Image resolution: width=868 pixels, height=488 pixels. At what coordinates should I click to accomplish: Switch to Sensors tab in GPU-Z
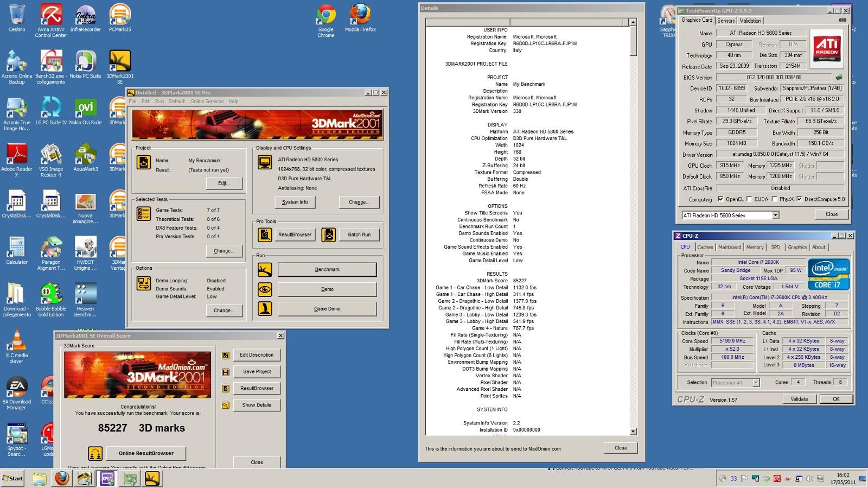click(x=726, y=21)
